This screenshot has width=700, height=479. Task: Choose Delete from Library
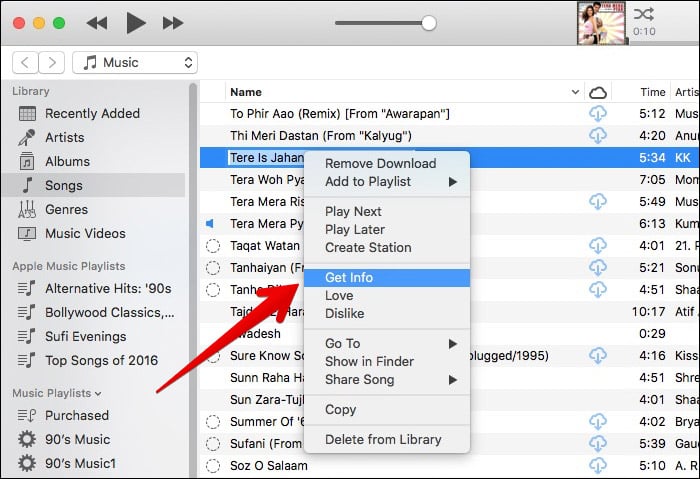pos(387,440)
